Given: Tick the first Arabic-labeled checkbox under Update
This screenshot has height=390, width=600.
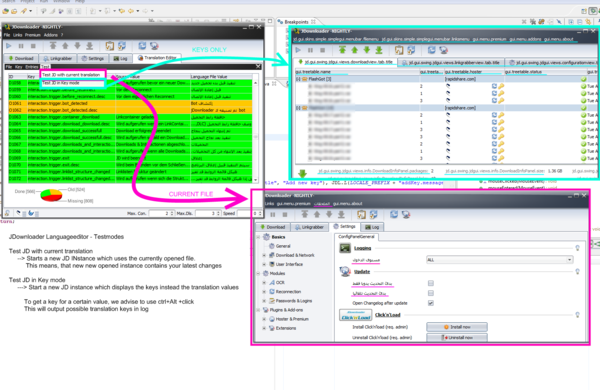Looking at the screenshot, I should click(x=431, y=283).
